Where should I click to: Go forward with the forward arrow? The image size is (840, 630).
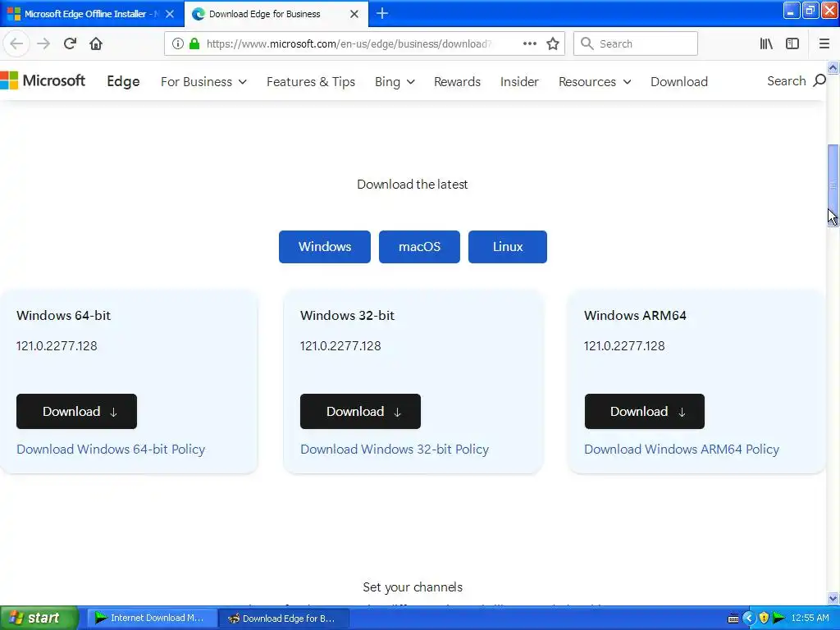coord(43,43)
